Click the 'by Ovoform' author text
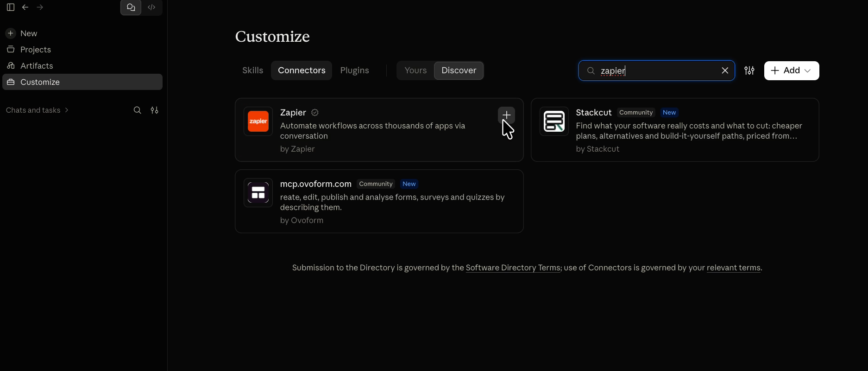The height and width of the screenshot is (371, 868). (302, 220)
